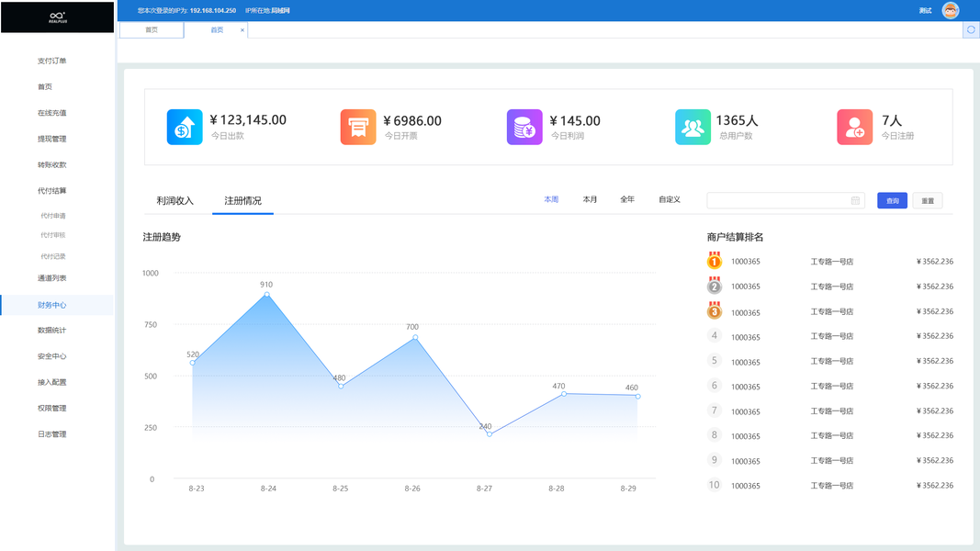Expand 代付结算 in the sidebar
The width and height of the screenshot is (980, 551).
pos(51,190)
